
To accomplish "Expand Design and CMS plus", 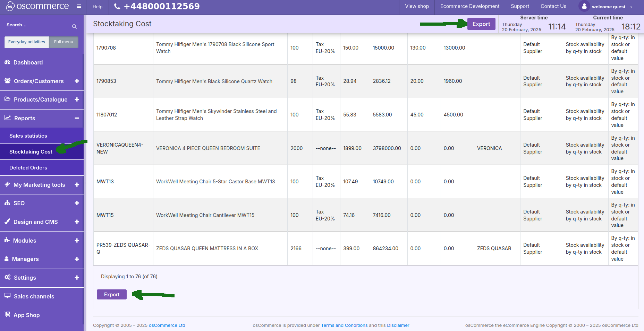I will pos(77,222).
